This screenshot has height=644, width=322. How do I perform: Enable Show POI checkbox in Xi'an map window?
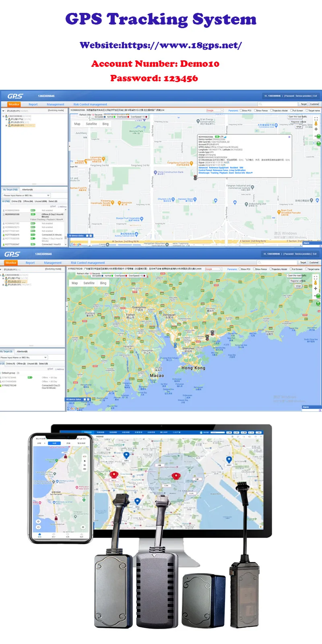point(241,110)
